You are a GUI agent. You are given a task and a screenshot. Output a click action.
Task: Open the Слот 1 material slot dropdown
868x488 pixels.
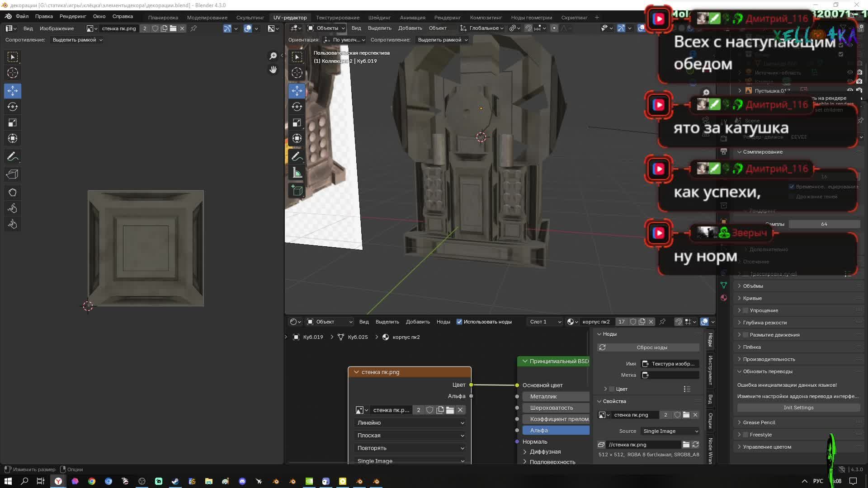545,322
